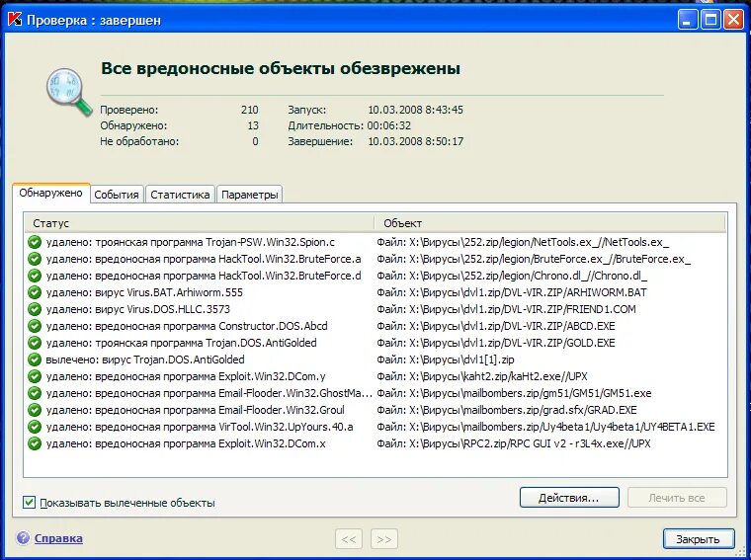Click file path ending UY4BETA1.EXE
Image resolution: width=751 pixels, height=560 pixels.
coord(545,427)
